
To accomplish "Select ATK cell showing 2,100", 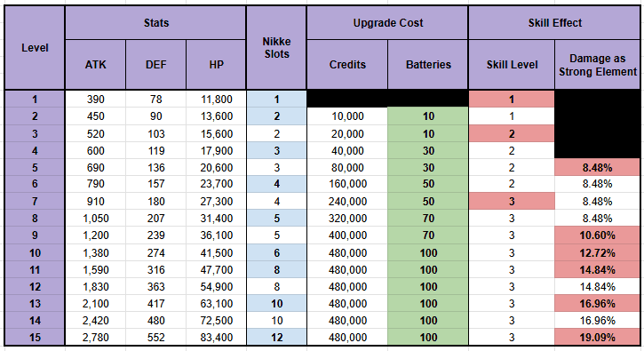I will pyautogui.click(x=95, y=303).
